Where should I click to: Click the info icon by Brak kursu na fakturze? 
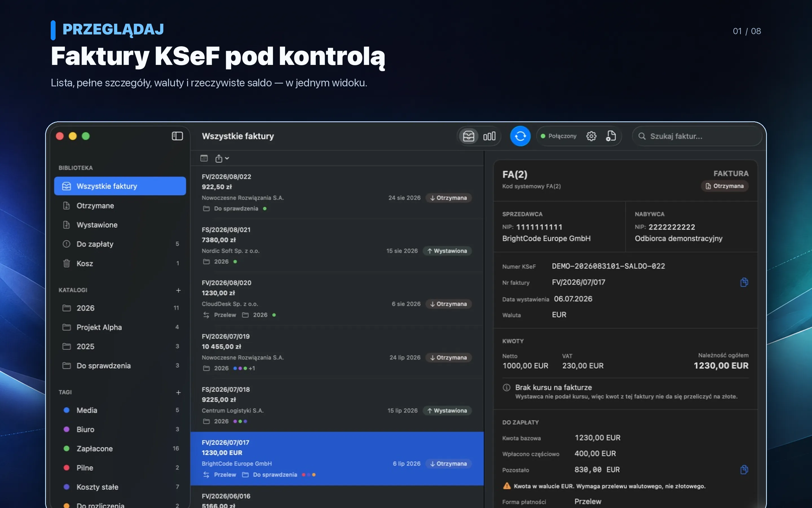tap(506, 387)
